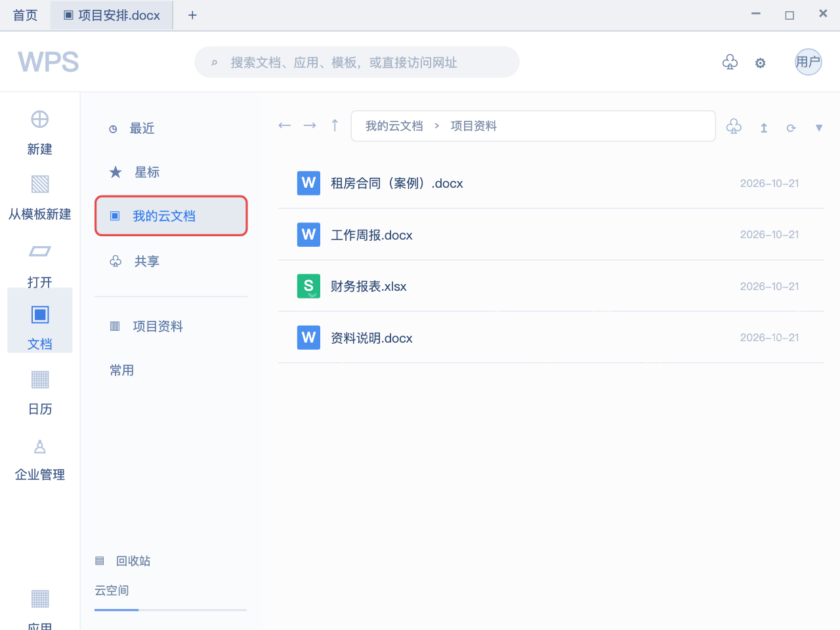840x630 pixels.
Task: Click the upload arrow icon
Action: click(764, 128)
